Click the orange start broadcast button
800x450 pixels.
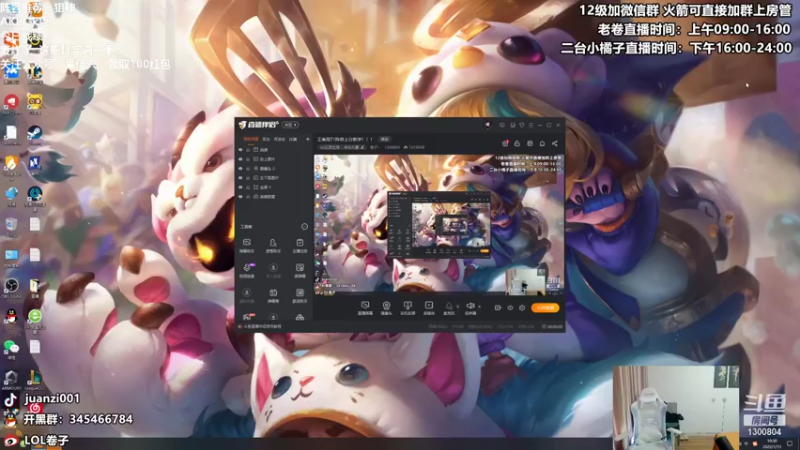click(x=545, y=308)
